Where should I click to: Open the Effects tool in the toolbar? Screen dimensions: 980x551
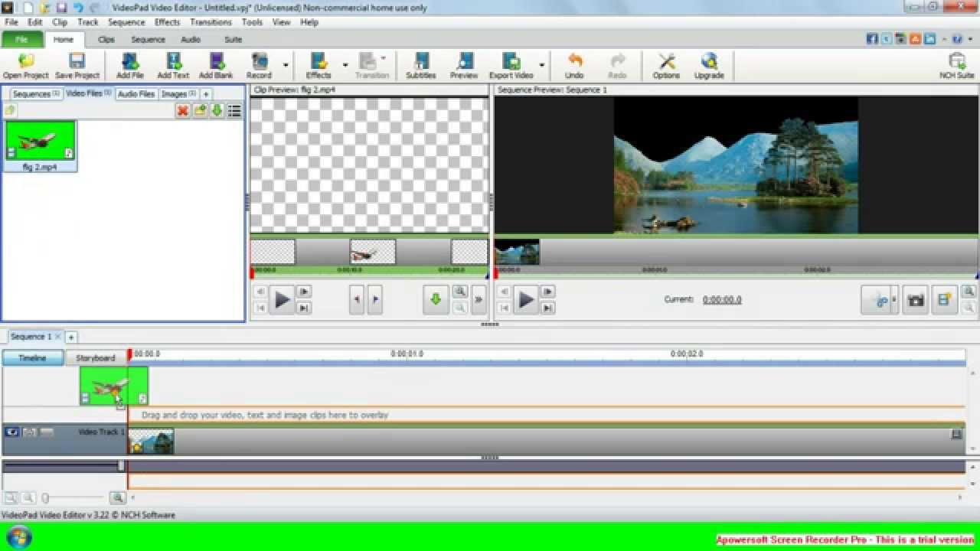coord(318,67)
